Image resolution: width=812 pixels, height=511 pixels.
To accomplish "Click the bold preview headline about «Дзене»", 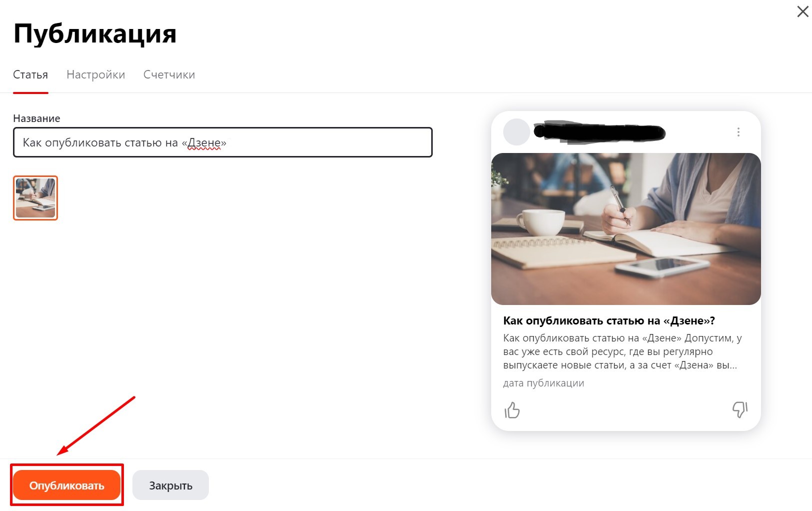I will tap(609, 320).
